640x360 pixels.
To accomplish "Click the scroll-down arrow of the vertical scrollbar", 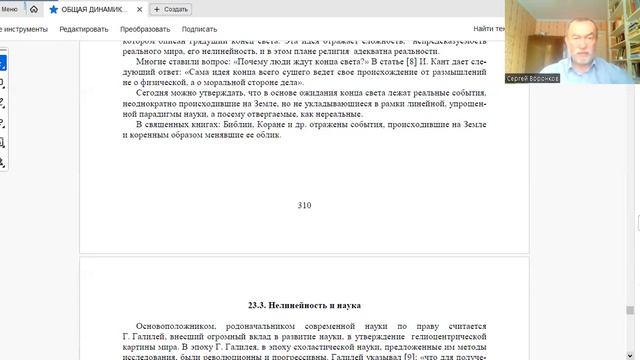I will pos(630,356).
